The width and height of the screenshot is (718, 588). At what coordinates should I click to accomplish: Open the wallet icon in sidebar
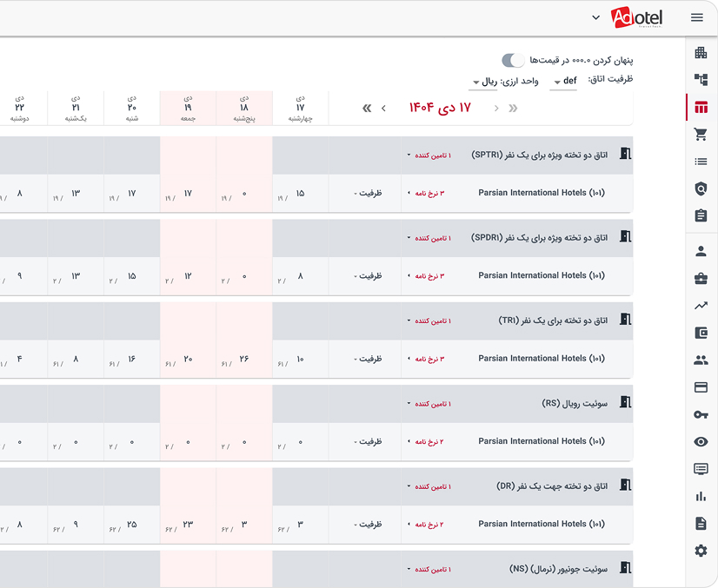701,333
